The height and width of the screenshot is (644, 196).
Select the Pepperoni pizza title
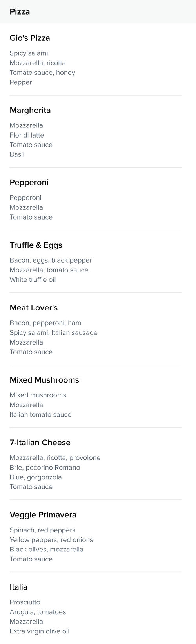tap(29, 183)
